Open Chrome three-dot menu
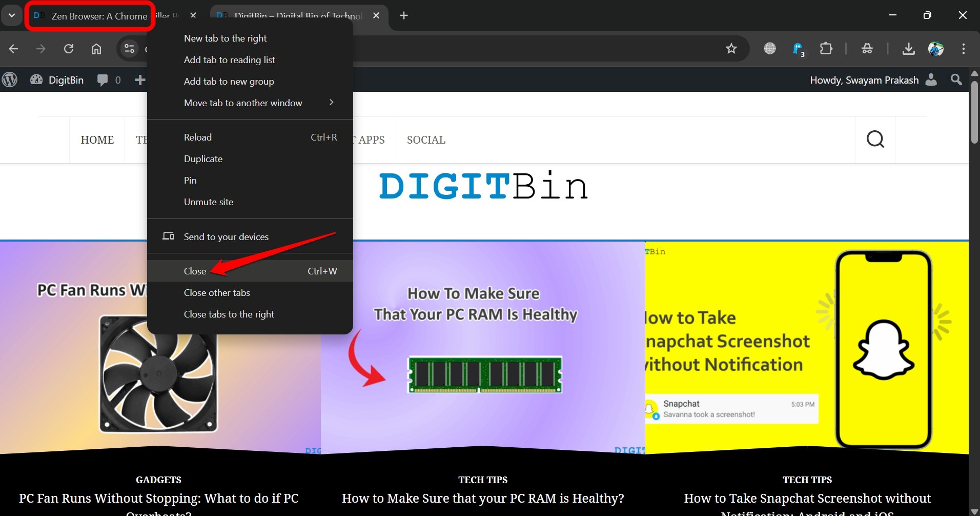Screen dimensions: 980x516 click(x=964, y=49)
